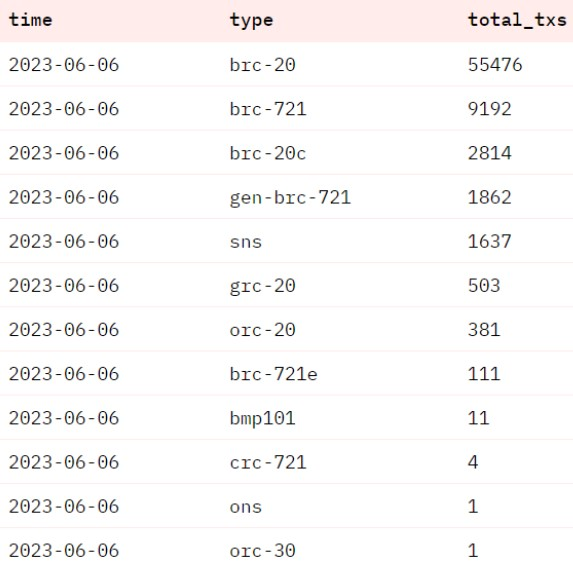Click the sns type cell
This screenshot has height=562, width=573.
(x=246, y=242)
